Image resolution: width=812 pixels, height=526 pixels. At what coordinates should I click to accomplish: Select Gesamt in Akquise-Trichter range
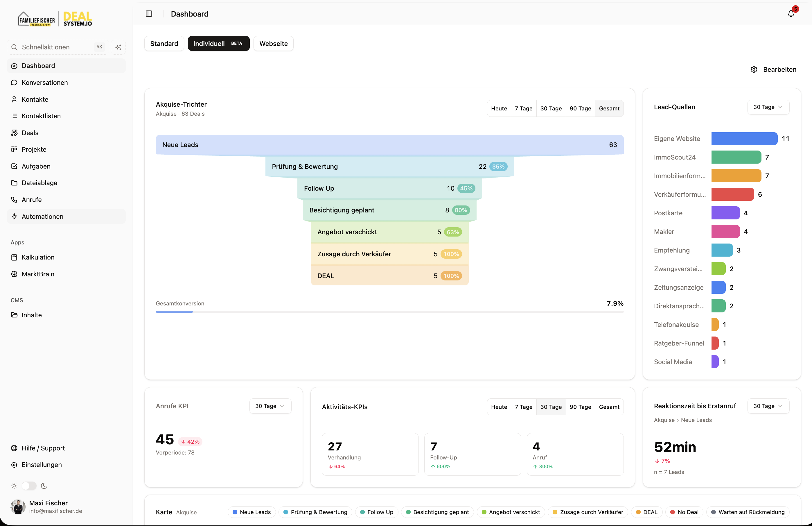(609, 109)
